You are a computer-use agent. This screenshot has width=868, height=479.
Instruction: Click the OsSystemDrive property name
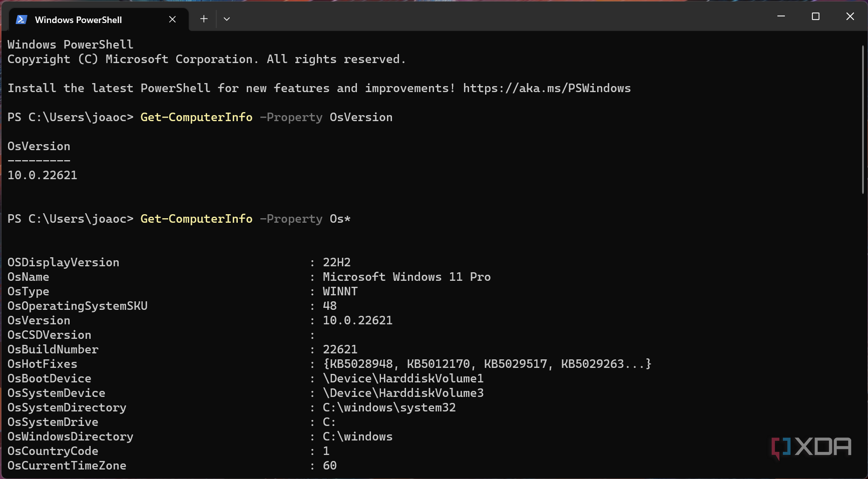(53, 422)
